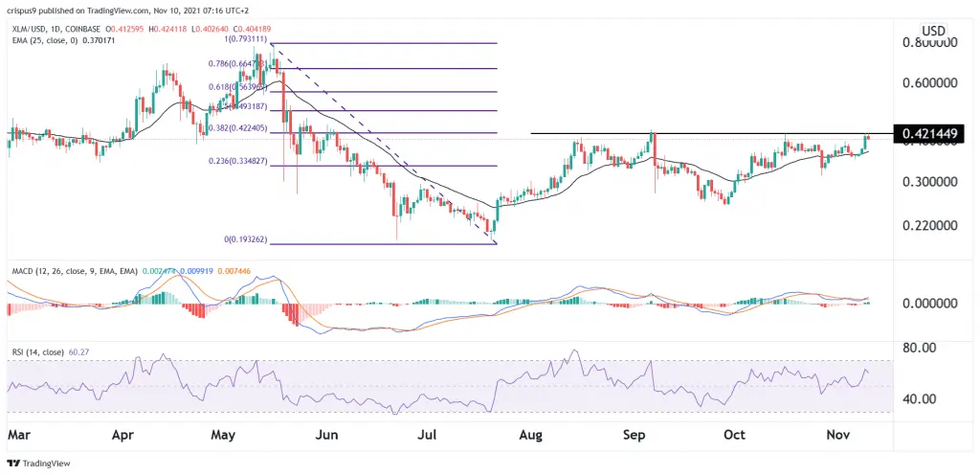Viewport: 980px width, 475px height.
Task: Click the 0.421449 price label on axis
Action: 928,133
